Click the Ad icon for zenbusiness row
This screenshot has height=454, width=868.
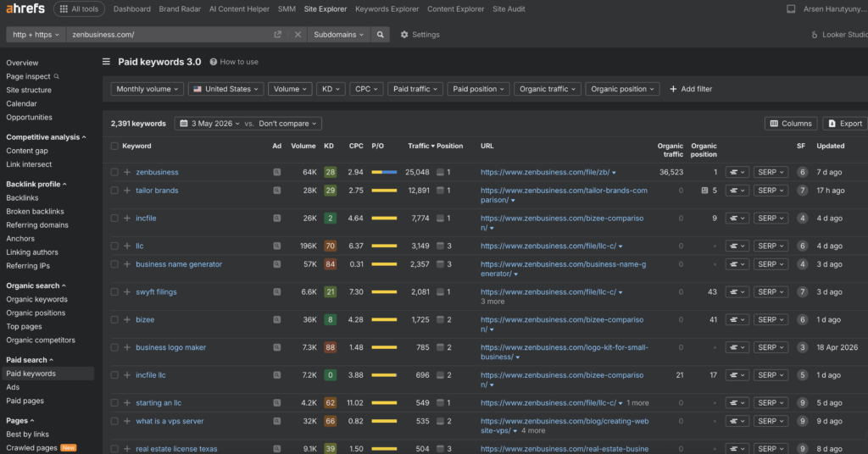(277, 172)
